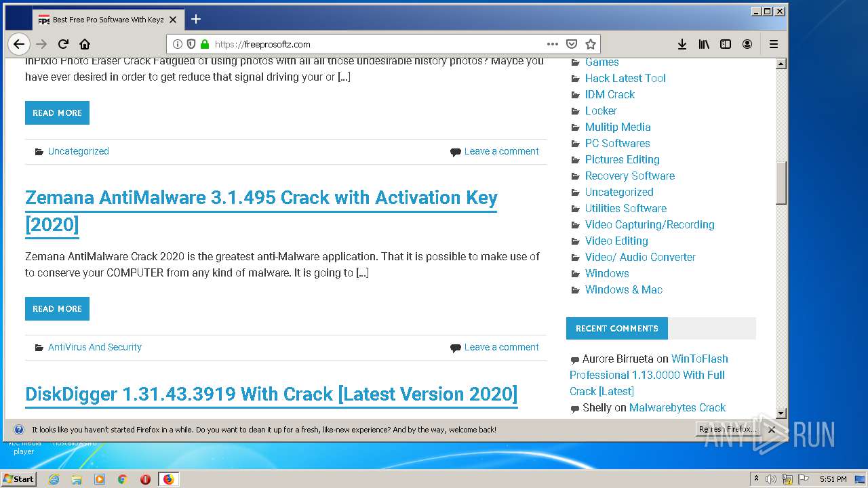868x488 pixels.
Task: Open WinToFlash Professional comment link
Action: click(649, 375)
